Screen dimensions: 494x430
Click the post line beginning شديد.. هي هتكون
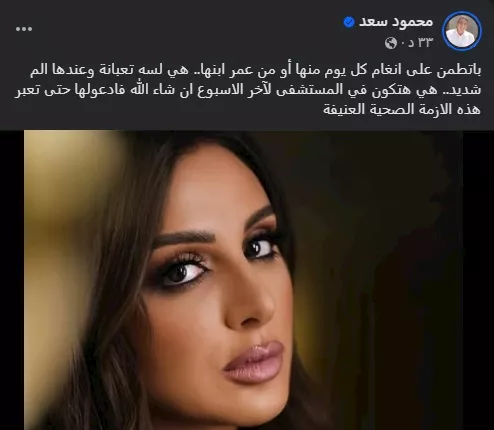coord(248,90)
